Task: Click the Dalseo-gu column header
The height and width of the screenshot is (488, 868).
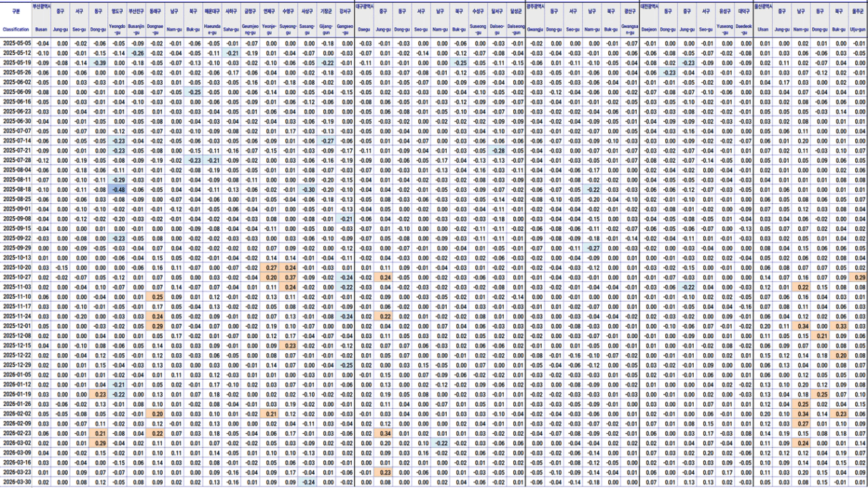Action: 498,29
